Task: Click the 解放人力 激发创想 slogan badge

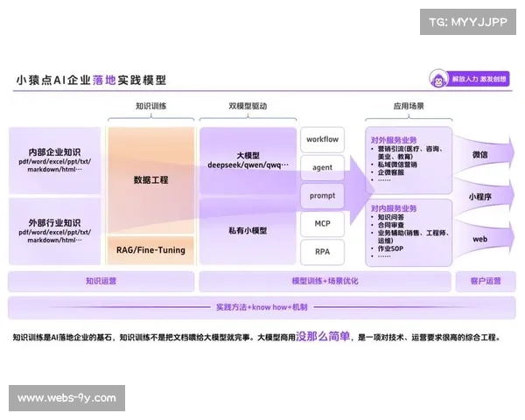Action: (478, 80)
